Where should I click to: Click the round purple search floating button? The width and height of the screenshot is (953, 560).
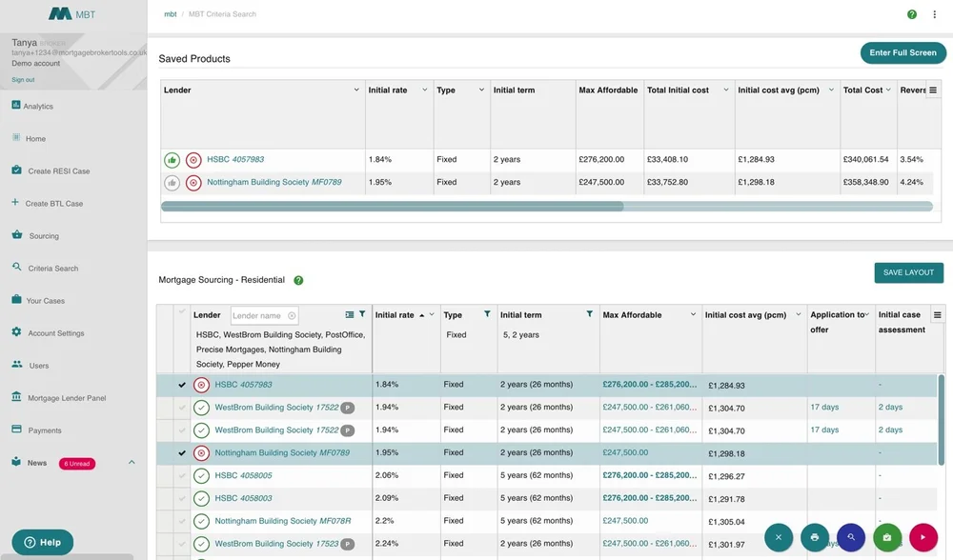pyautogui.click(x=851, y=537)
